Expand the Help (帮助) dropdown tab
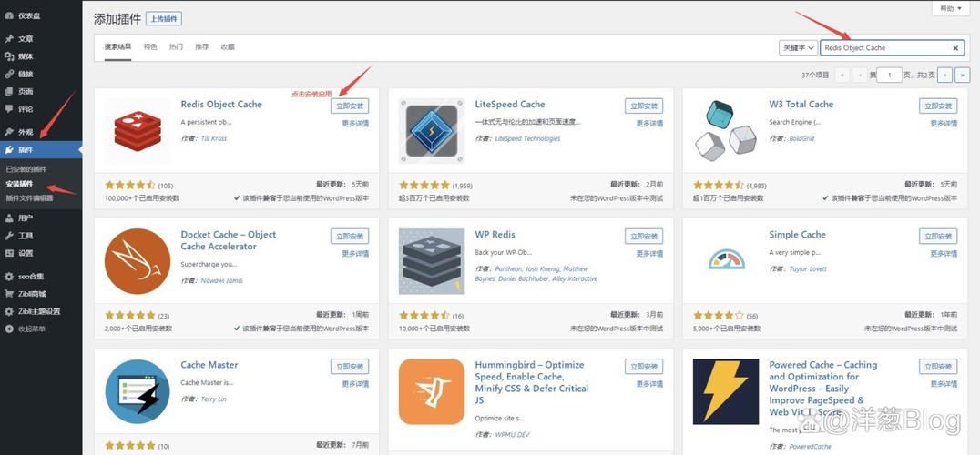Image resolution: width=980 pixels, height=455 pixels. 949,9
